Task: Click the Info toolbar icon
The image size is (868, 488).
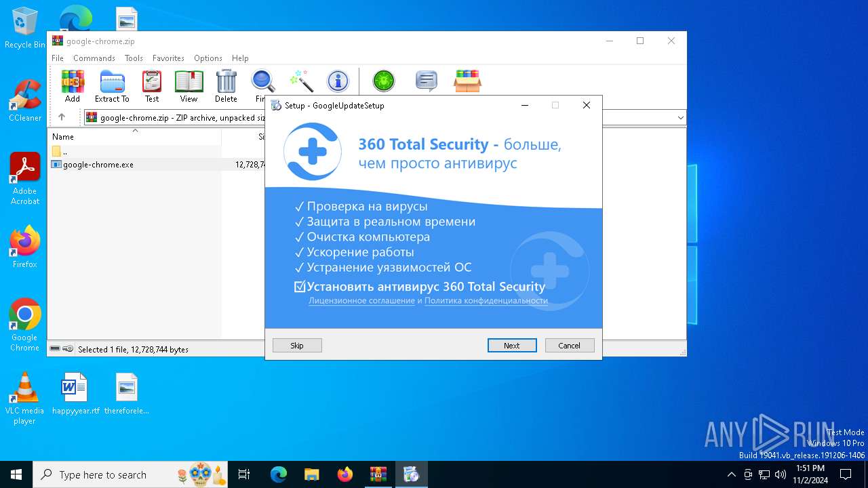Action: (338, 81)
